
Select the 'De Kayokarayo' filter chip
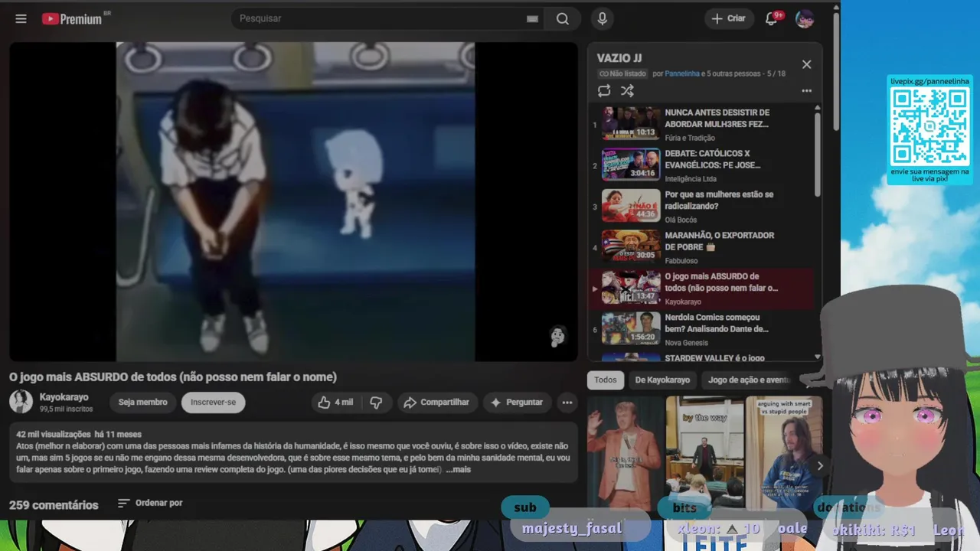pyautogui.click(x=662, y=380)
